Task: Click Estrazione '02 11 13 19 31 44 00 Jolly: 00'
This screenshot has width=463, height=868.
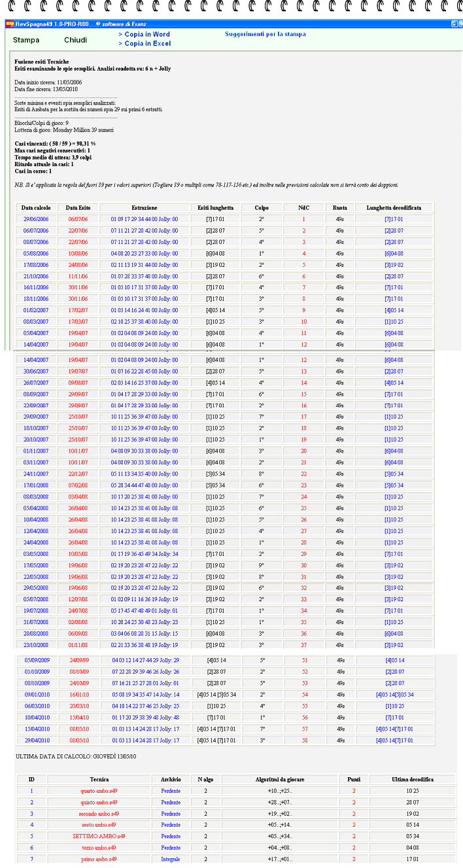Action: pyautogui.click(x=144, y=265)
